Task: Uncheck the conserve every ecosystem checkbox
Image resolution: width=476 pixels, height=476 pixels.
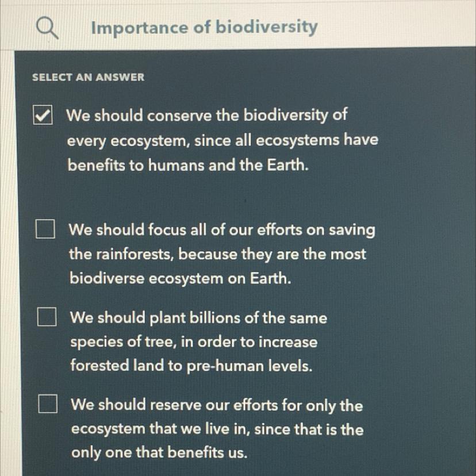Action: tap(42, 116)
